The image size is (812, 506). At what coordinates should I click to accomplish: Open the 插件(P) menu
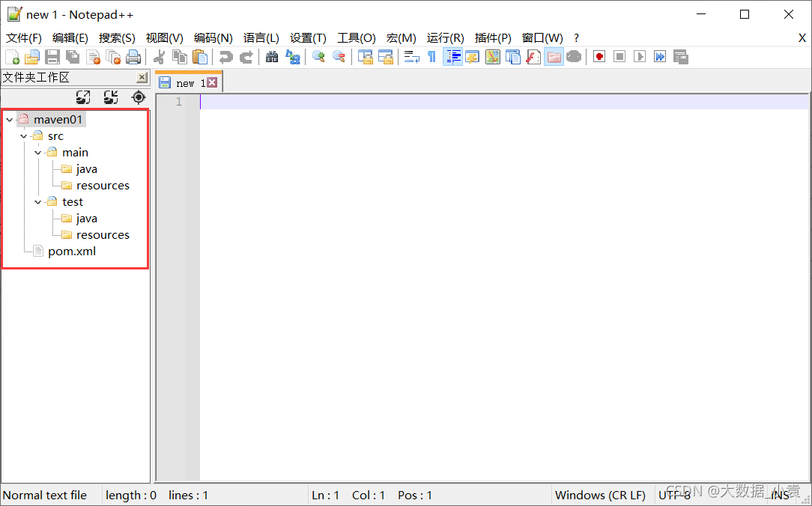pos(493,37)
